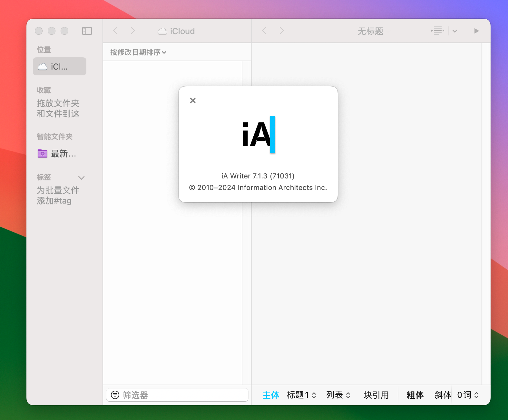Close the iA Writer about dialog
The width and height of the screenshot is (508, 420).
tap(193, 100)
